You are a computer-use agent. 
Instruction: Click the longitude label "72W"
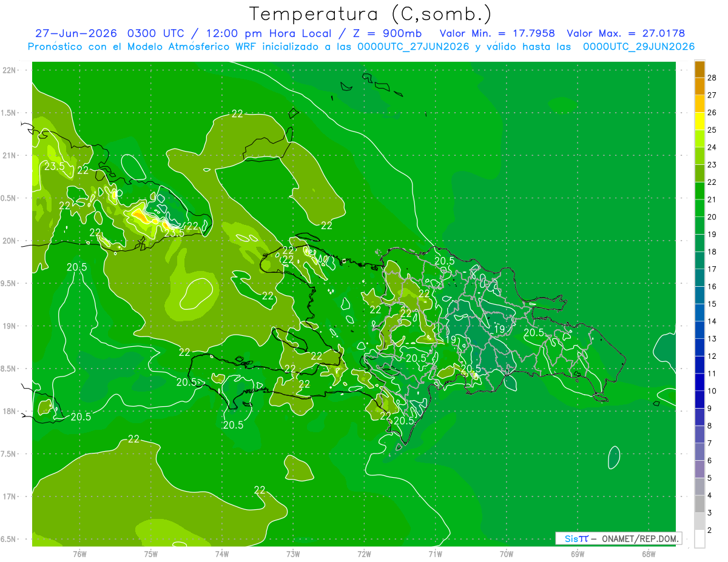click(364, 554)
